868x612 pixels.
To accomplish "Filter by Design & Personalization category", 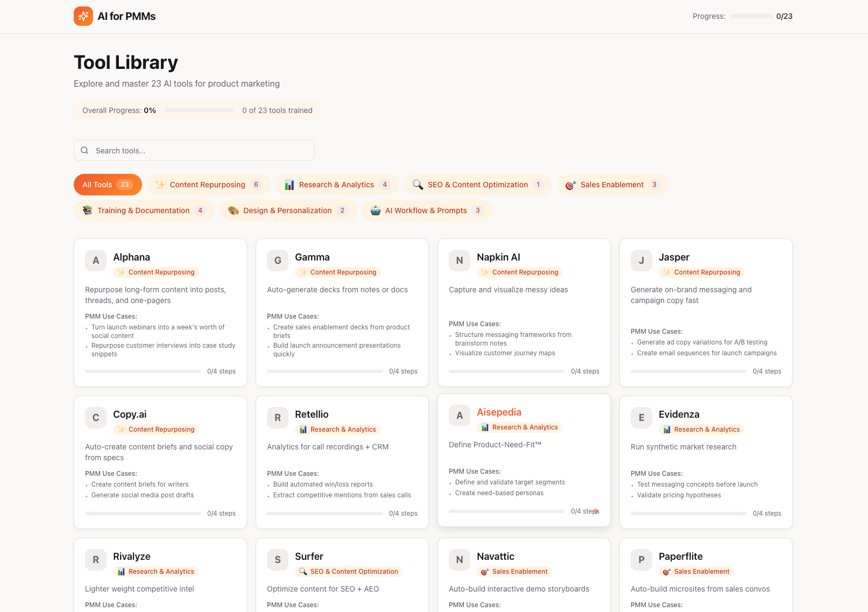I will pyautogui.click(x=288, y=210).
